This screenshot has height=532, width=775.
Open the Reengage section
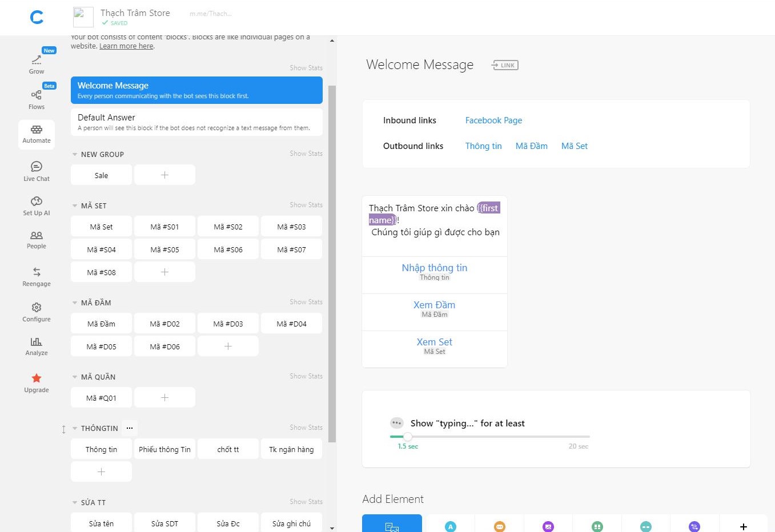37,276
